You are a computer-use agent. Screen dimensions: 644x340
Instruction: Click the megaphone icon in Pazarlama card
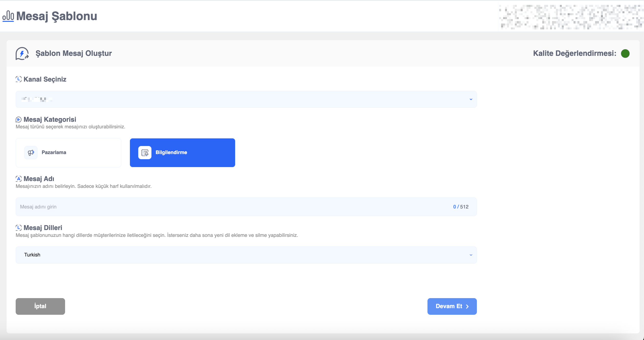point(31,152)
